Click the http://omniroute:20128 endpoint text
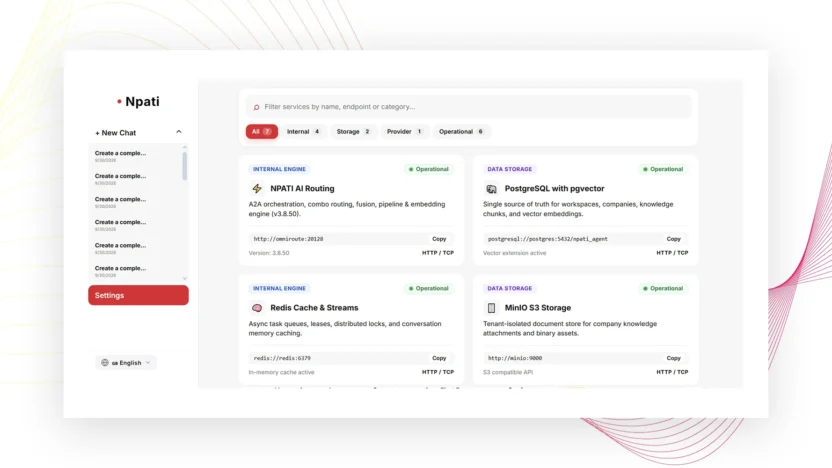This screenshot has height=468, width=832. click(x=289, y=239)
